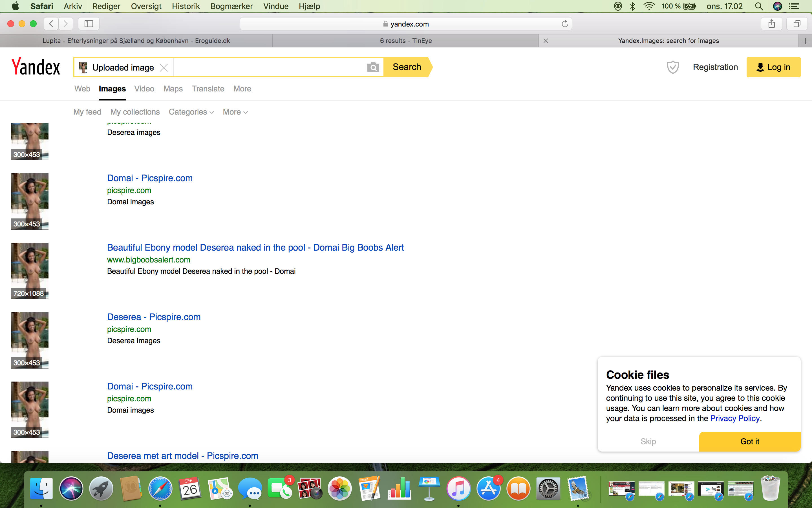Go back with Safari's back arrow

pyautogui.click(x=51, y=23)
